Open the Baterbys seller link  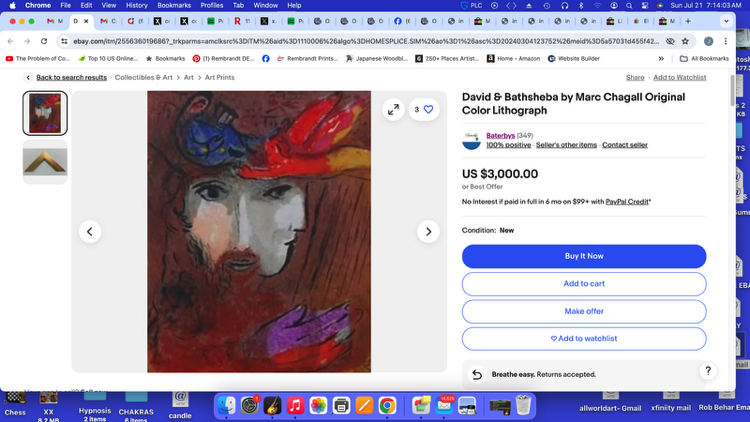click(x=500, y=135)
